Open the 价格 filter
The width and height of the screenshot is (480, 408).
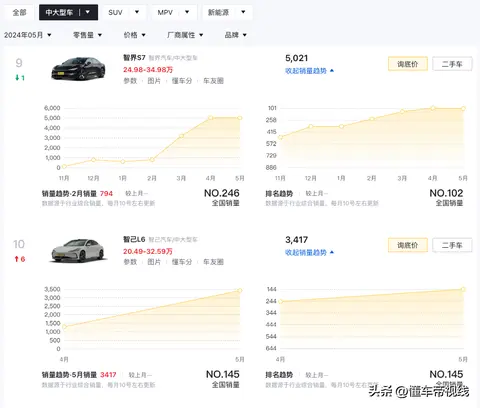[x=135, y=35]
